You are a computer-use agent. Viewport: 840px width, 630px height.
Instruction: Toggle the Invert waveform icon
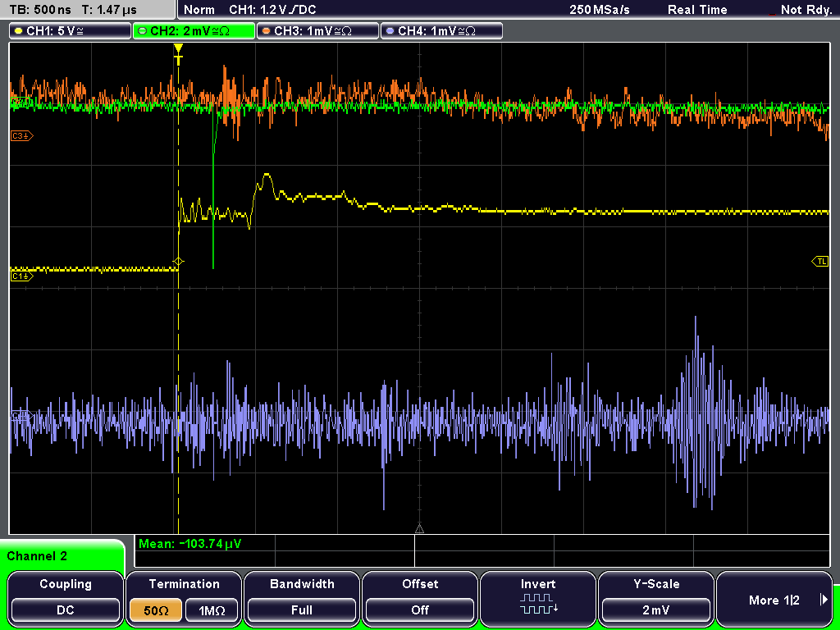click(x=538, y=604)
